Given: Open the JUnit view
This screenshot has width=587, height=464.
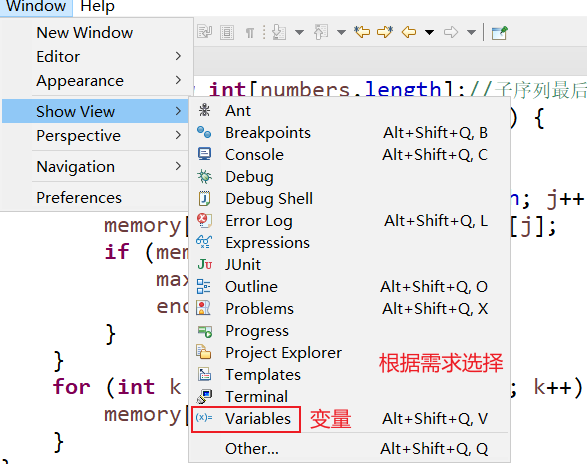Looking at the screenshot, I should point(349,265).
